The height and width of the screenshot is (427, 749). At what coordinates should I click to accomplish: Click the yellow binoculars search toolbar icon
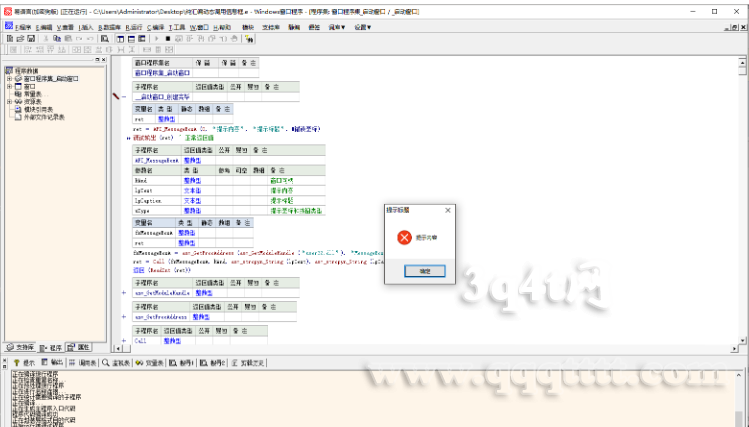tap(249, 39)
